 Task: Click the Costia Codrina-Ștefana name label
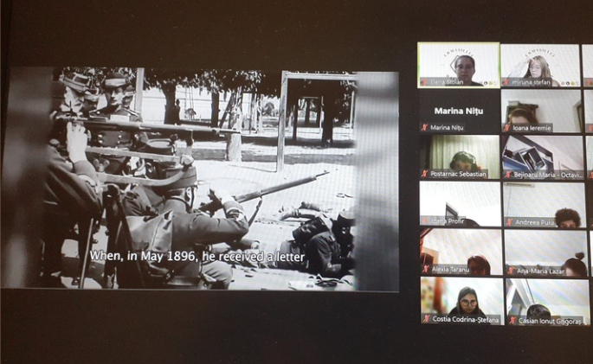pyautogui.click(x=466, y=319)
